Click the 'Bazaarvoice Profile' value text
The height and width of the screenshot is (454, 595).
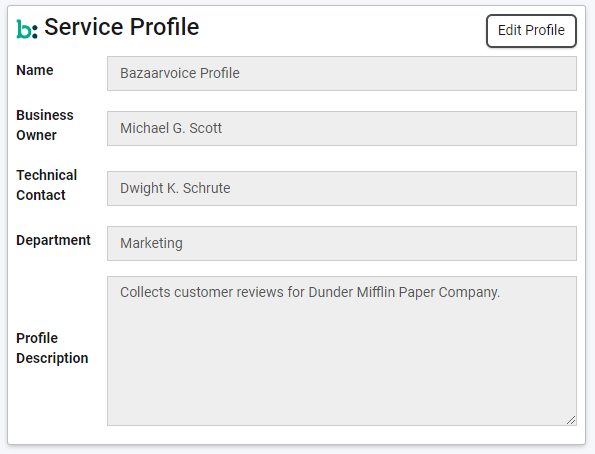(x=180, y=73)
